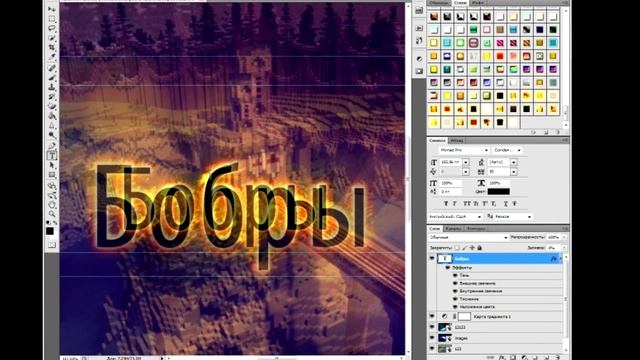Select the Crop tool

click(52, 48)
